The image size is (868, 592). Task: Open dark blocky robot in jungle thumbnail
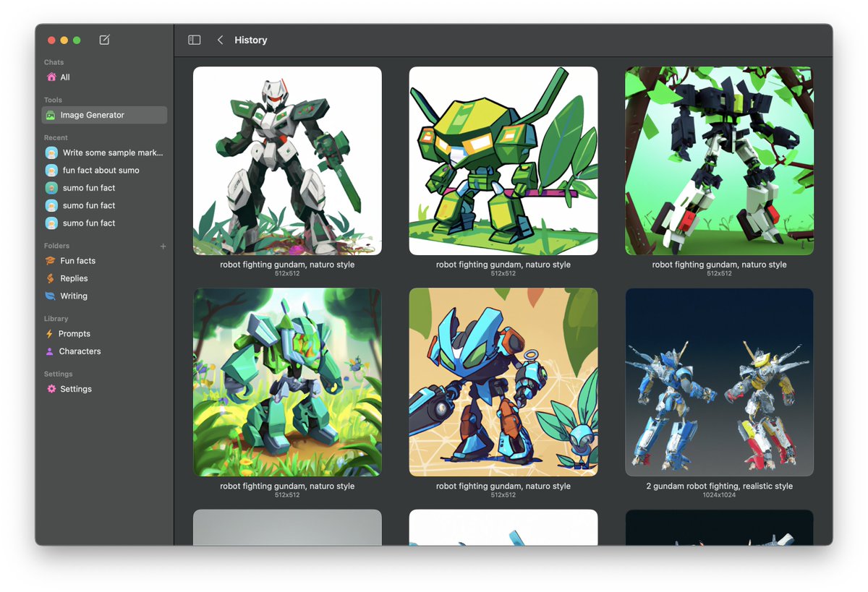(719, 161)
